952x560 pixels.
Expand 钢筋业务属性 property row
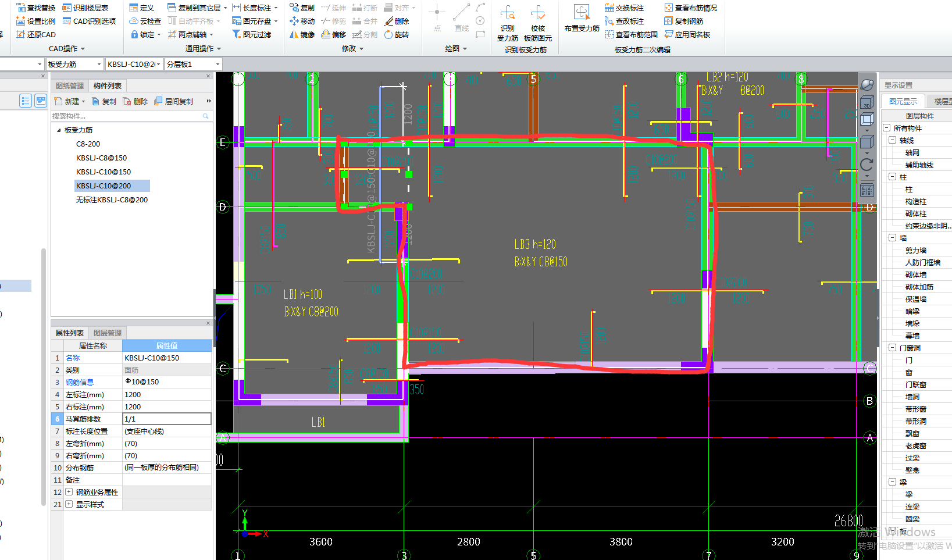click(69, 492)
